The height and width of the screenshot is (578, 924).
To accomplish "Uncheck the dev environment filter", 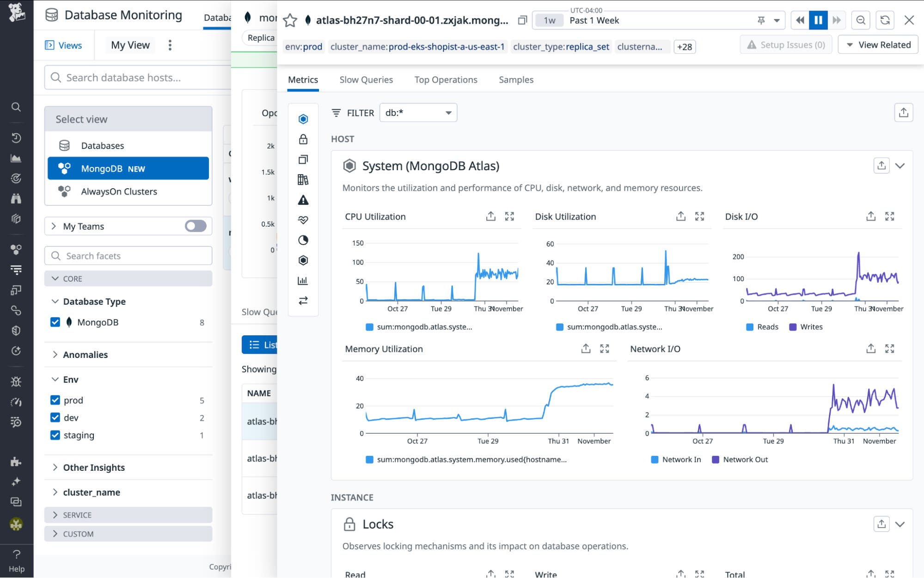I will point(55,418).
